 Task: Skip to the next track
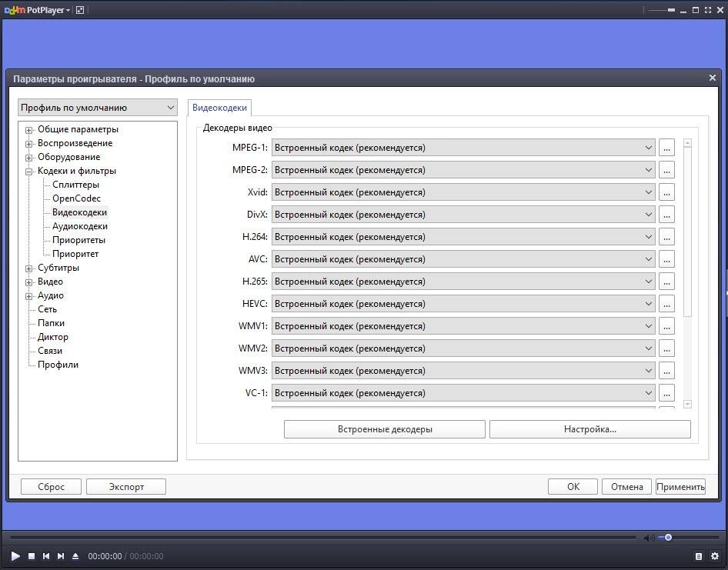[x=60, y=555]
